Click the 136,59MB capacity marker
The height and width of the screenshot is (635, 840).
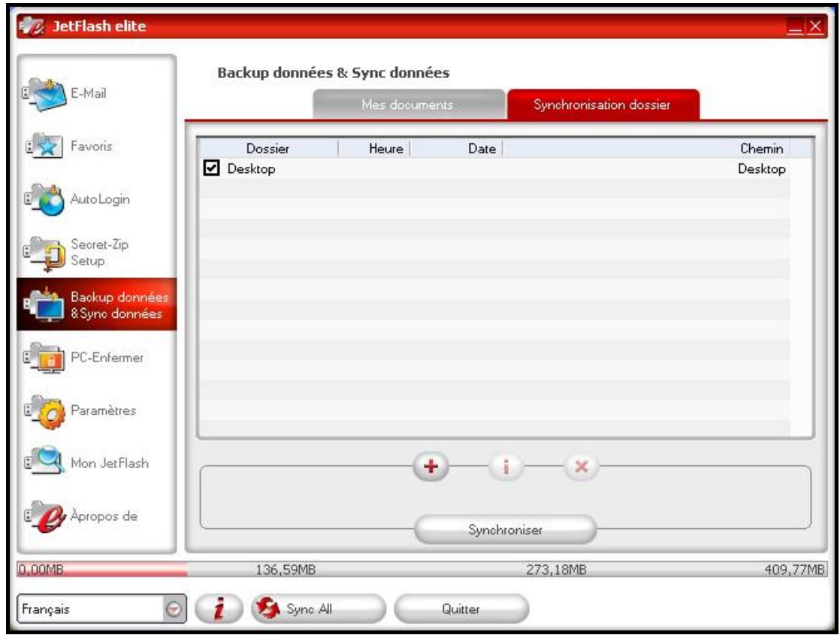pyautogui.click(x=285, y=569)
